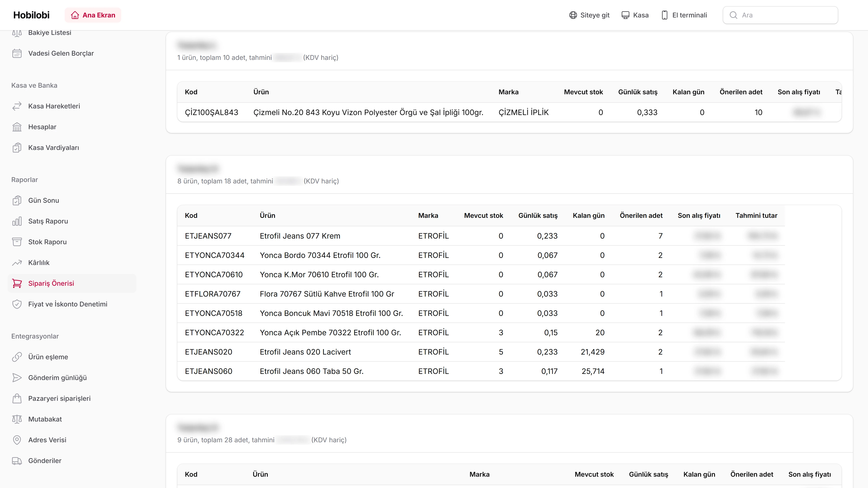This screenshot has height=488, width=868.
Task: Open Bakiye Listesi in the sidebar
Action: tap(50, 33)
